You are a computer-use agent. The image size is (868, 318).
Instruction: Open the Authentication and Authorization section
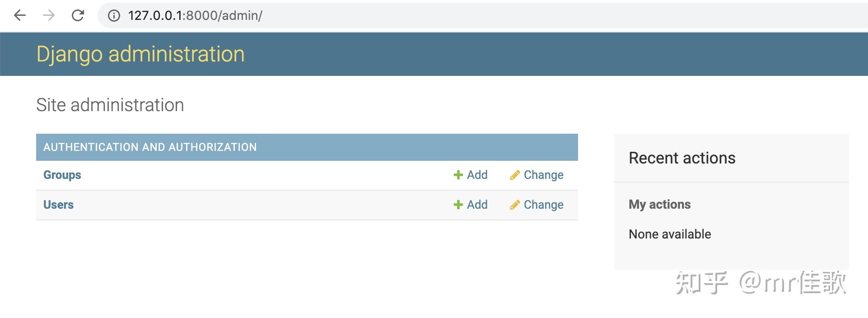point(150,147)
